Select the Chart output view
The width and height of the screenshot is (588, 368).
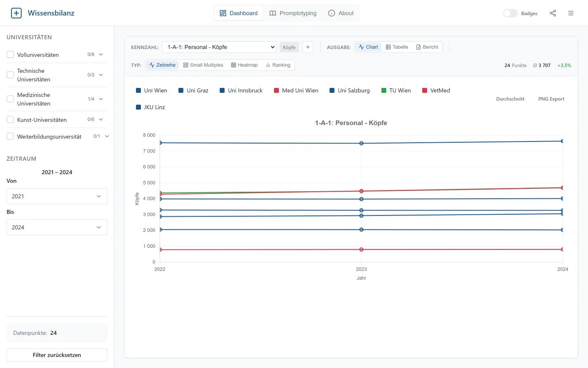(368, 47)
